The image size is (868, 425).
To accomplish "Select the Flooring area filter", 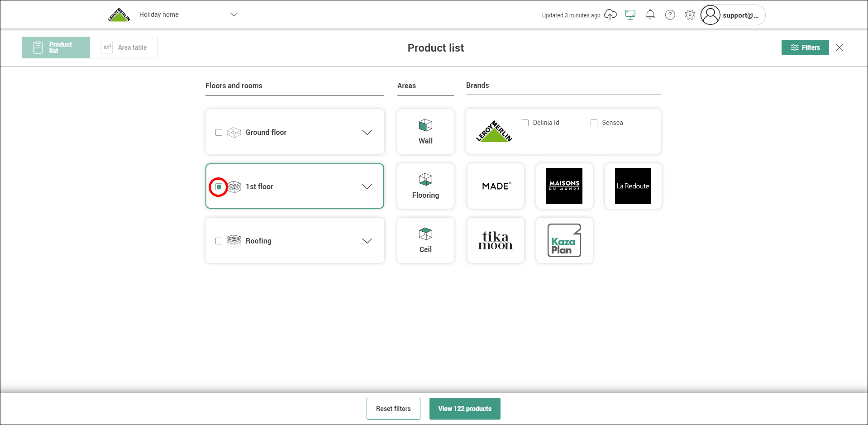I will pyautogui.click(x=425, y=186).
